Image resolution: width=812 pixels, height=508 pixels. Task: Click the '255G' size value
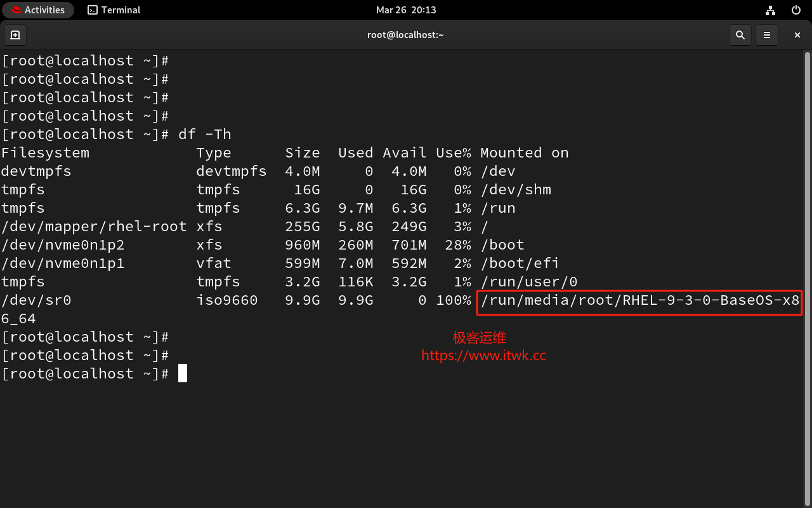303,227
